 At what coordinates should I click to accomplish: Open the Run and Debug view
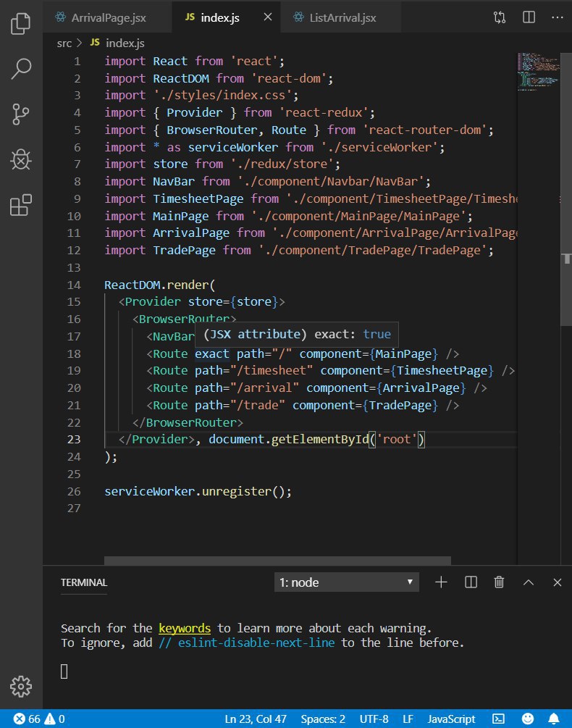tap(21, 161)
